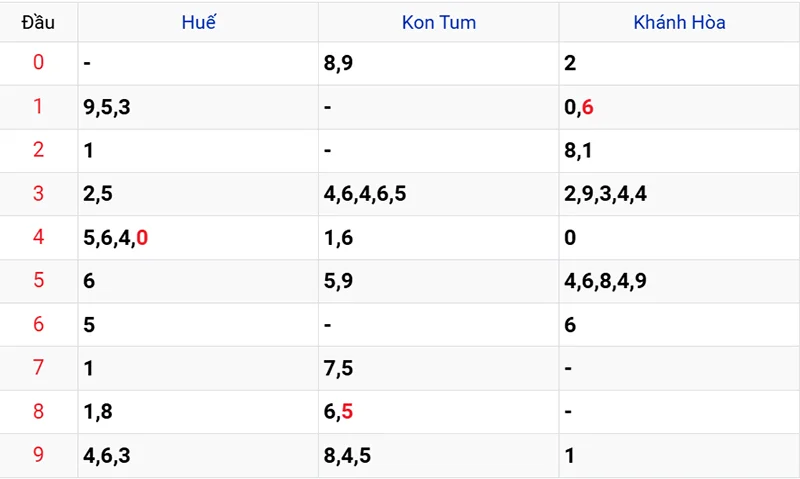Click the red 0 in Huế row 4
The width and height of the screenshot is (800, 479).
[x=142, y=237]
